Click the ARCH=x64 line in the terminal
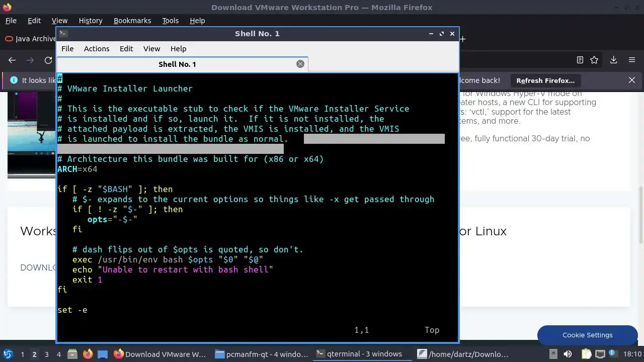The image size is (644, 362). [77, 169]
